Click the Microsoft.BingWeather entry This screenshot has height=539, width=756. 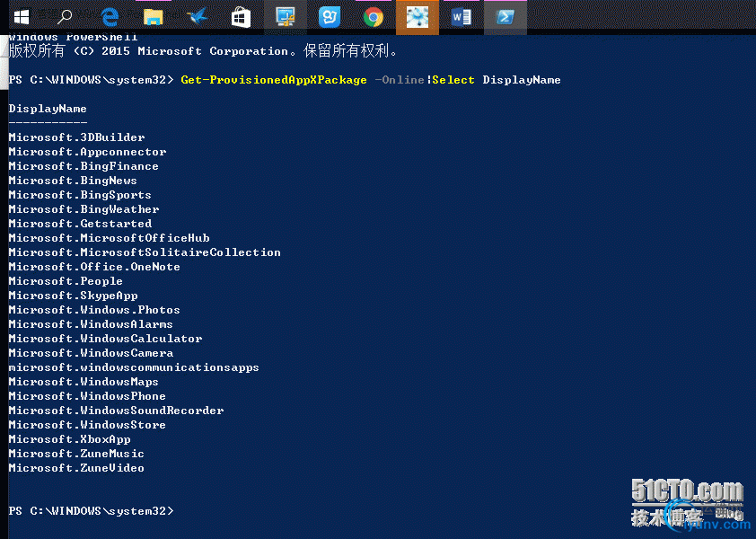pos(84,209)
